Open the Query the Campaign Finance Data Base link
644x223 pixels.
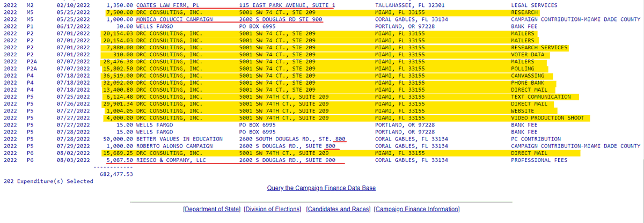point(321,188)
